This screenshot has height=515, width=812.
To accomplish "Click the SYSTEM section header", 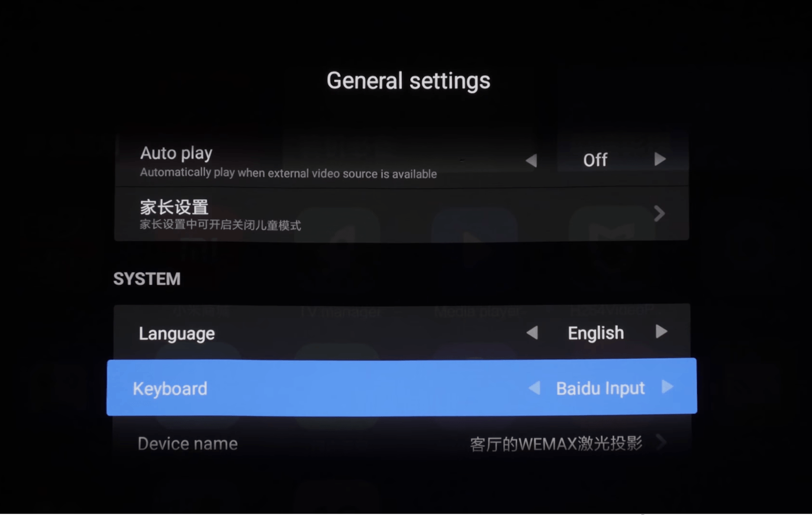I will click(147, 279).
